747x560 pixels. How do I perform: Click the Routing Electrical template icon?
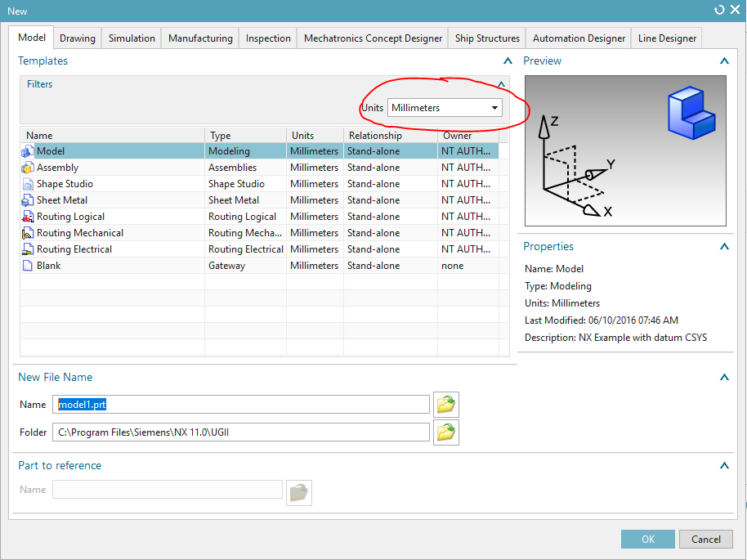tap(28, 249)
